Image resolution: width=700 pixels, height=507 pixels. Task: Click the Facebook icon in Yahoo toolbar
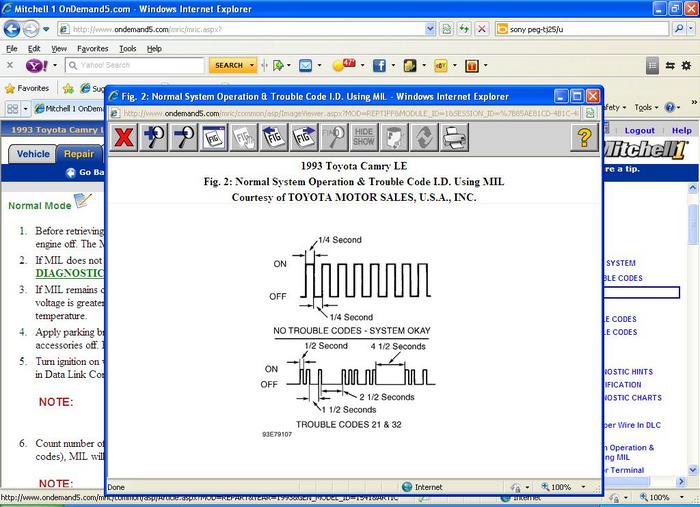tap(379, 66)
